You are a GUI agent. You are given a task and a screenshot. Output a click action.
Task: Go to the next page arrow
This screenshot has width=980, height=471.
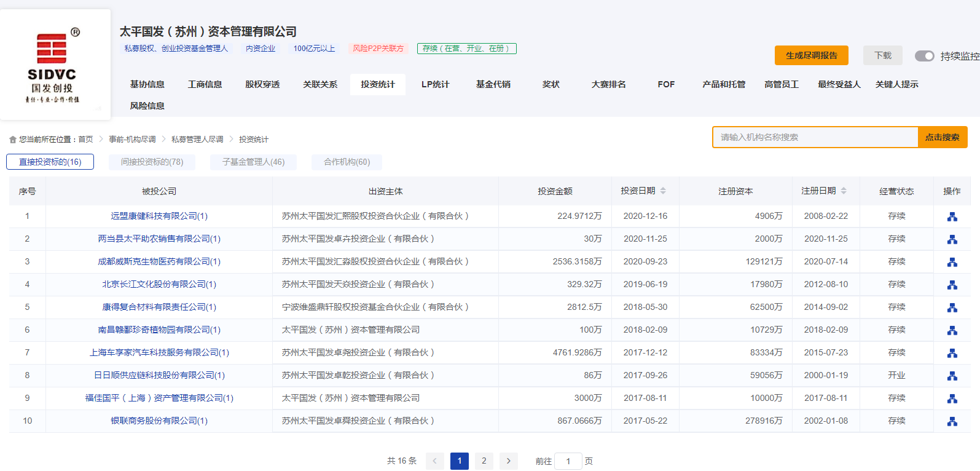pos(508,461)
